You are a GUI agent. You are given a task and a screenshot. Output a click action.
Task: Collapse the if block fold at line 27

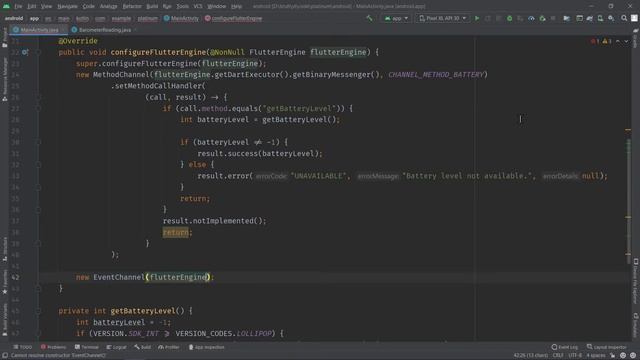click(38, 109)
